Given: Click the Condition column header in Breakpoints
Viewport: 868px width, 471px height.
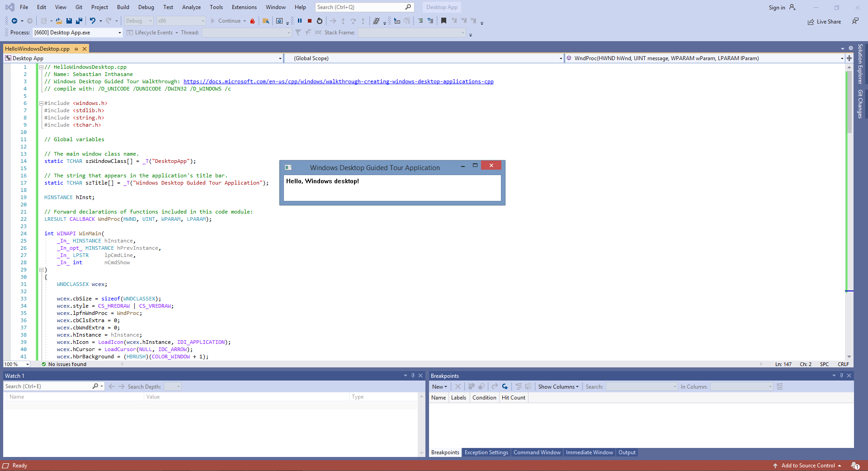Looking at the screenshot, I should [484, 398].
